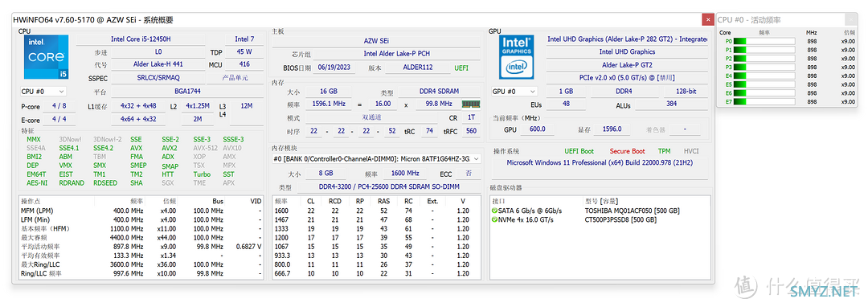This screenshot has height=307, width=868.
Task: Click the HVCI status label
Action: point(691,151)
